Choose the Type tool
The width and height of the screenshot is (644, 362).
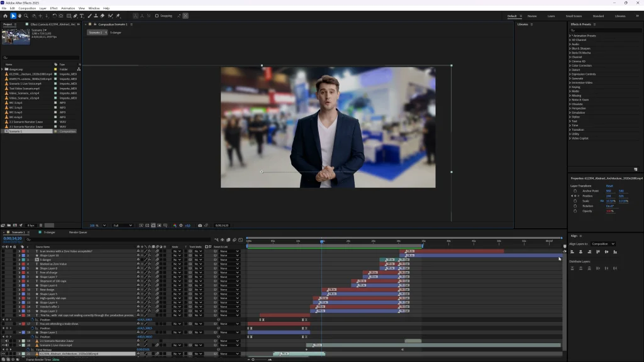pyautogui.click(x=82, y=16)
